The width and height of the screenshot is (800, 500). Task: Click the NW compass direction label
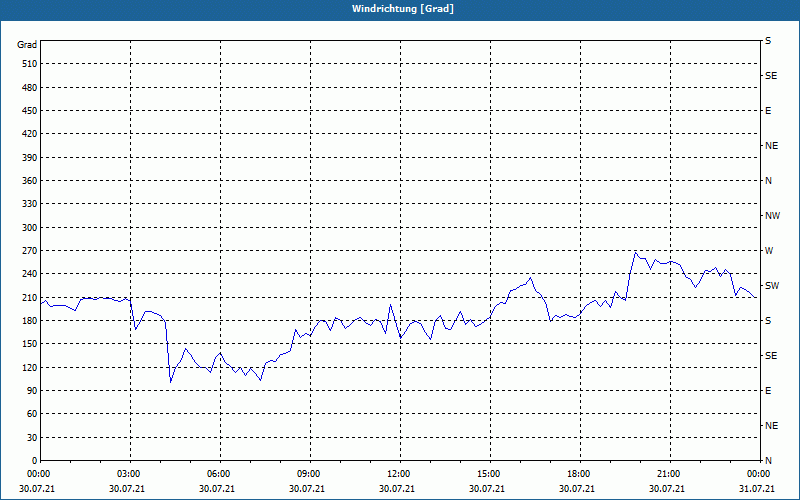pyautogui.click(x=772, y=216)
